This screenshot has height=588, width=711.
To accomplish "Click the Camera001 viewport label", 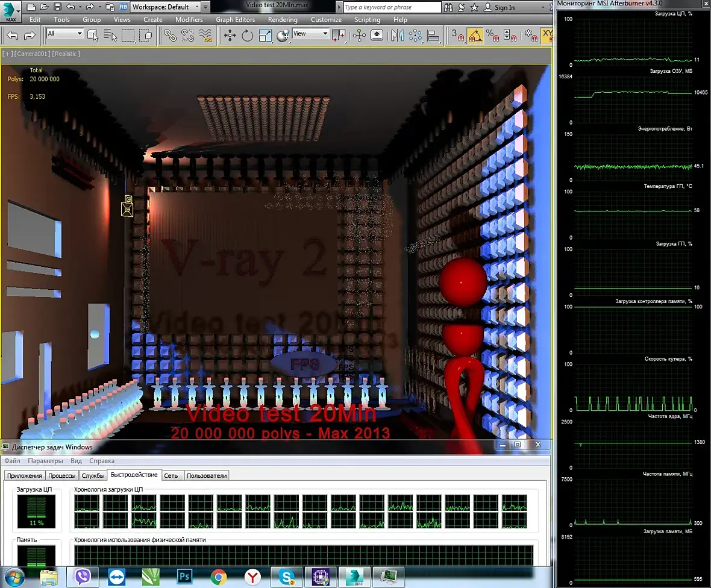I will tap(32, 54).
